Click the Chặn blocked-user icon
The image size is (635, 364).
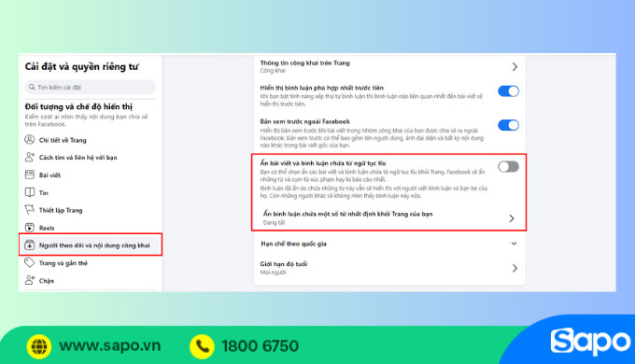[x=30, y=280]
